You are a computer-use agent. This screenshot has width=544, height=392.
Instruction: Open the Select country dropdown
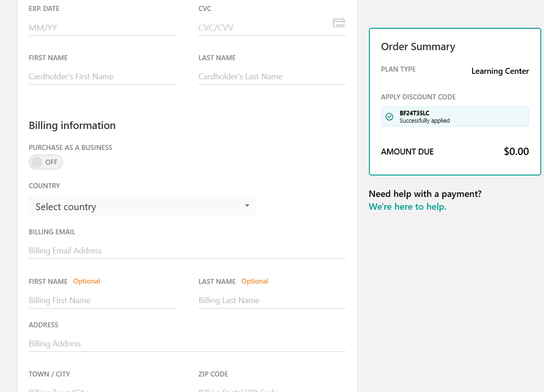click(142, 206)
